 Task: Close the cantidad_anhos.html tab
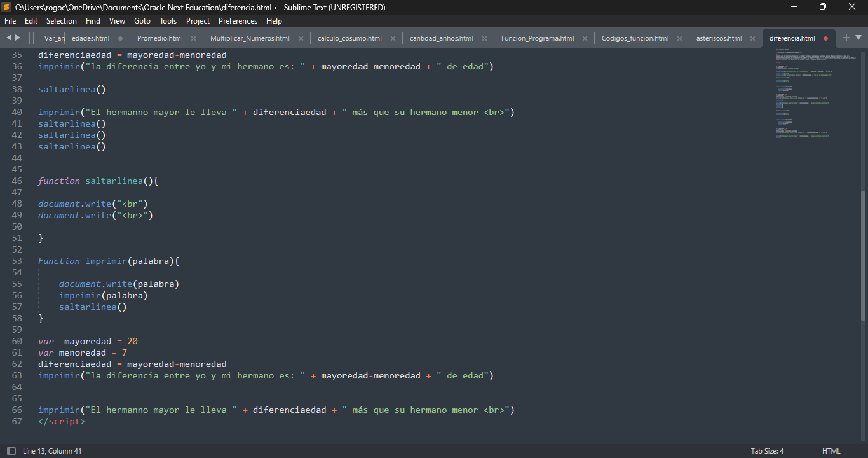pyautogui.click(x=484, y=38)
